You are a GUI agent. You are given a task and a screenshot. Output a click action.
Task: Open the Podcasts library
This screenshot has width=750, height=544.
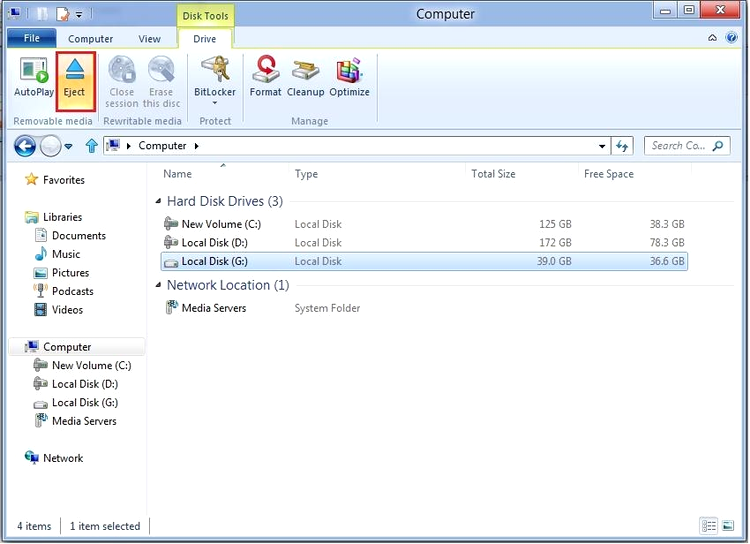click(63, 291)
